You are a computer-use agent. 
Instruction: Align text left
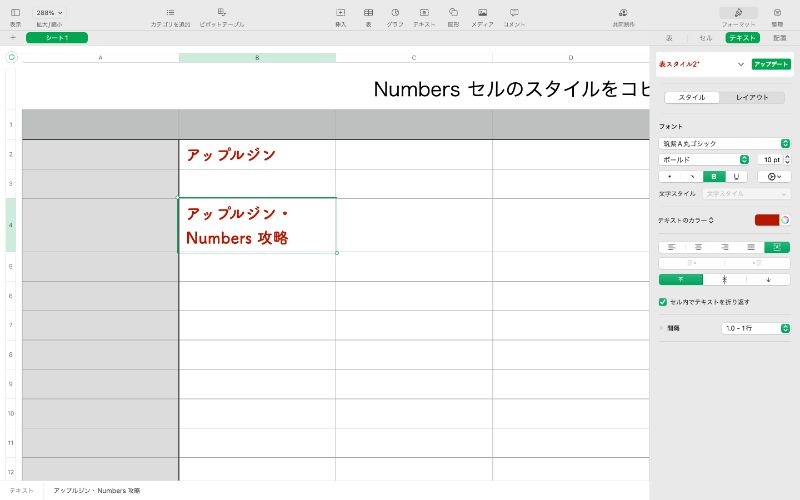pos(672,247)
